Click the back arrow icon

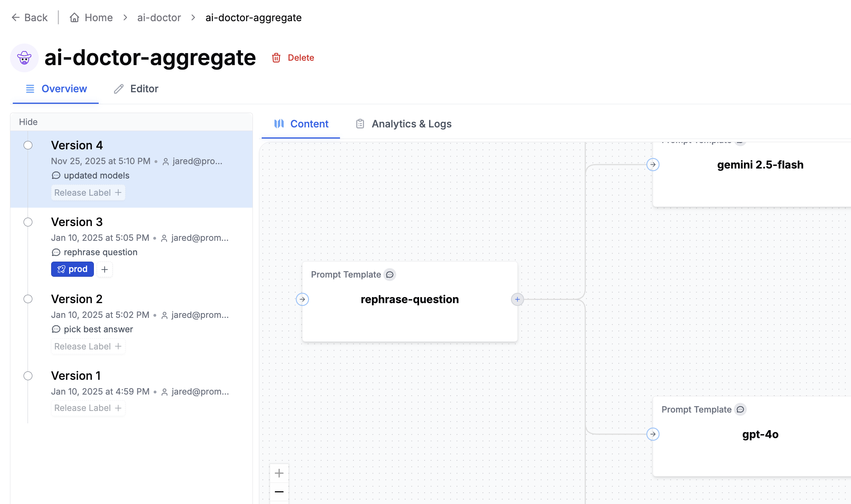tap(16, 18)
